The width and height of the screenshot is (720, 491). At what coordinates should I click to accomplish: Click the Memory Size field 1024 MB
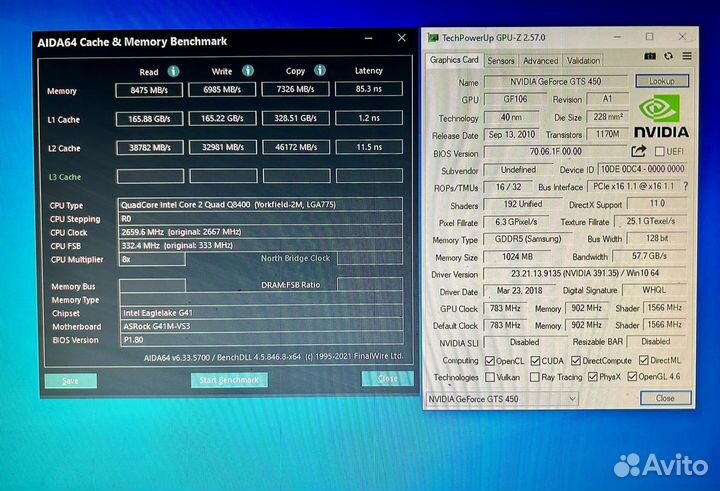pos(517,257)
